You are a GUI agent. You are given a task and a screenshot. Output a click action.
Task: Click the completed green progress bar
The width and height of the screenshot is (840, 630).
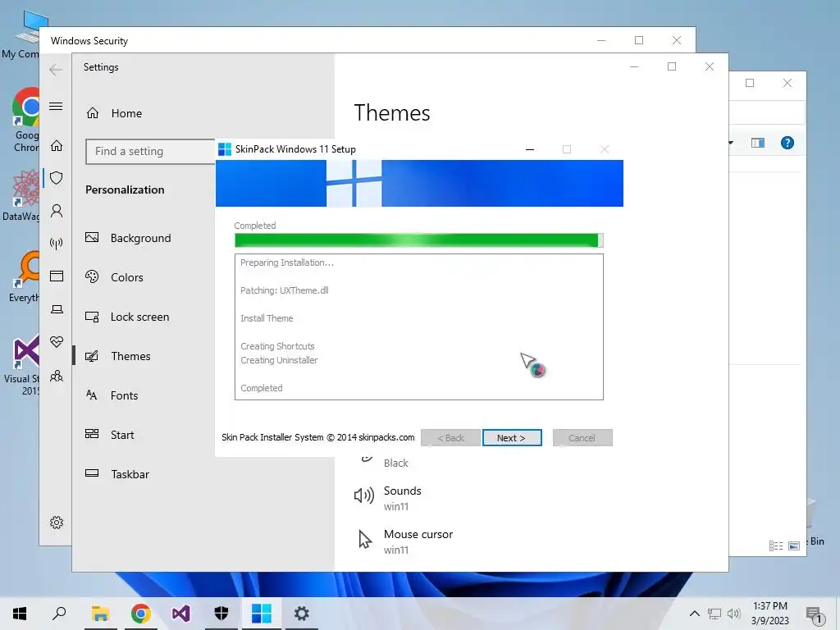point(419,240)
